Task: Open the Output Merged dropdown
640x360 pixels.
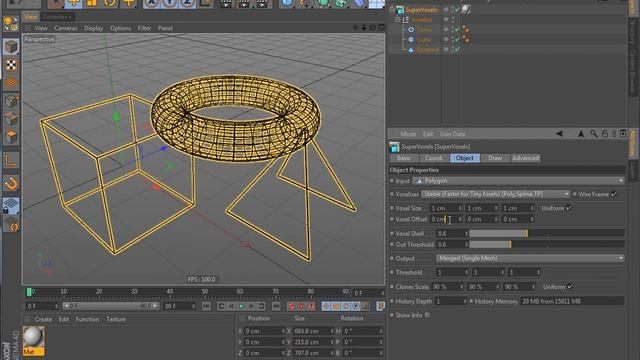Action: [530, 258]
